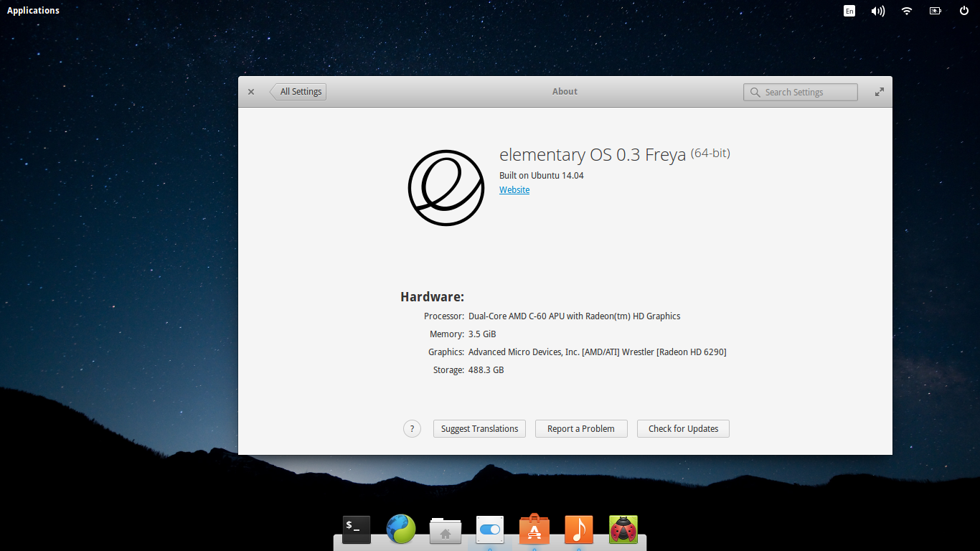Click the About window title
The image size is (980, 551).
pyautogui.click(x=565, y=92)
